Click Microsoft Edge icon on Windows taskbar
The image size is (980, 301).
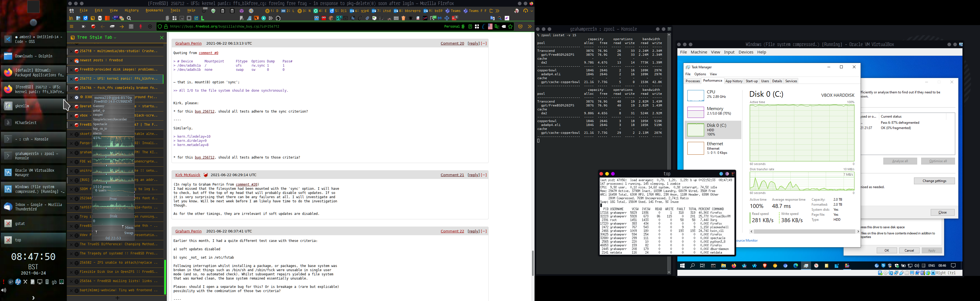(x=795, y=266)
